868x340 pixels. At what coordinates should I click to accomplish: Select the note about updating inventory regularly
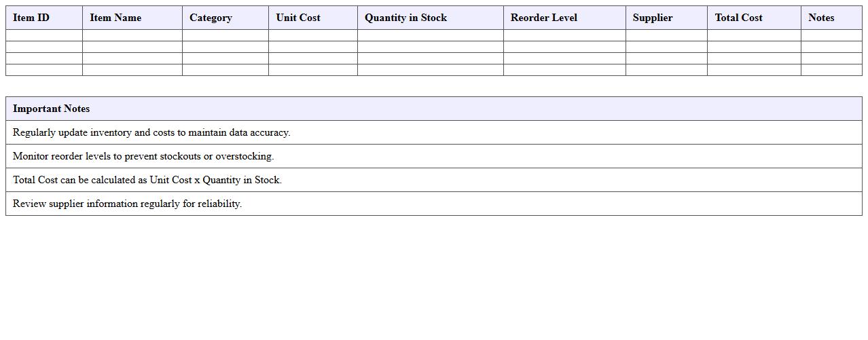point(151,132)
